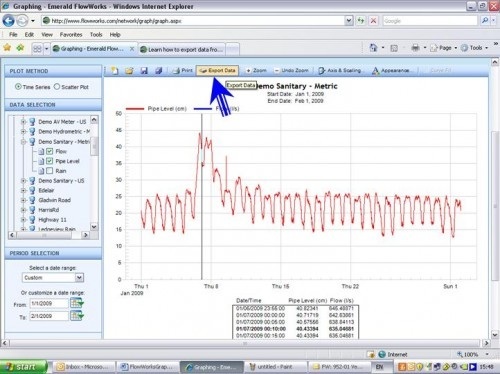
Task: Click tree horizontal scroll right arrow
Action: point(86,235)
